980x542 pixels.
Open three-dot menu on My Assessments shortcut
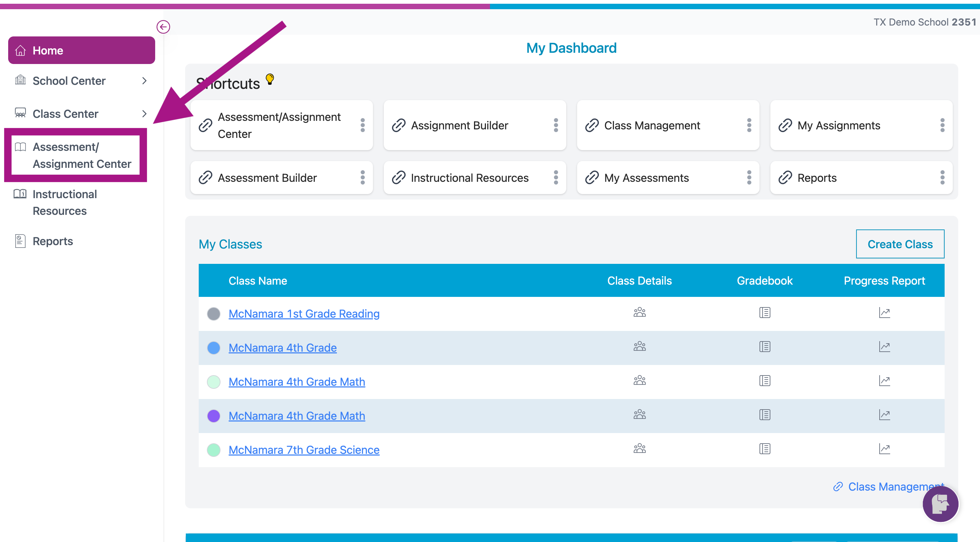[749, 178]
